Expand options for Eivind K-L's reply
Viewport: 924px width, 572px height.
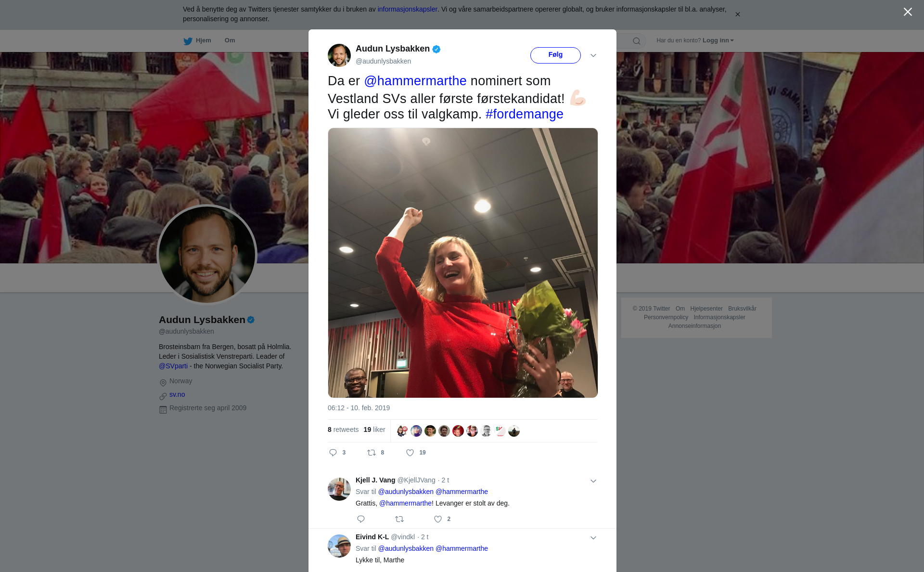click(x=593, y=538)
